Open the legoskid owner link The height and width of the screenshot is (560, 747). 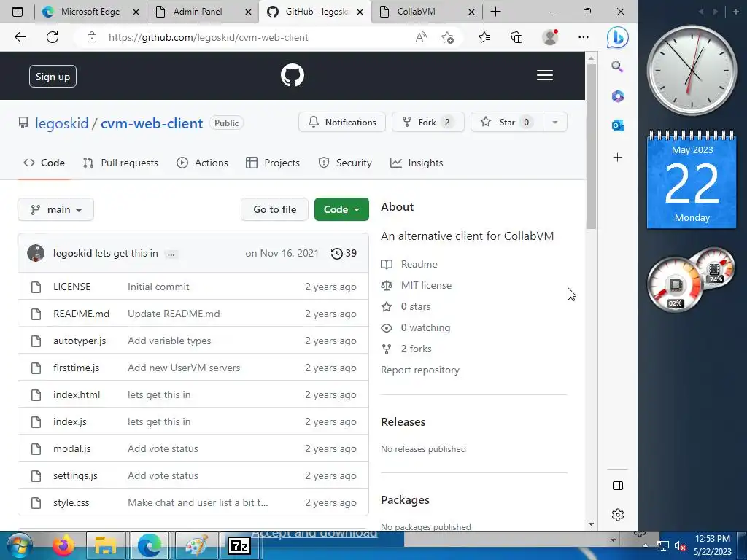click(62, 123)
